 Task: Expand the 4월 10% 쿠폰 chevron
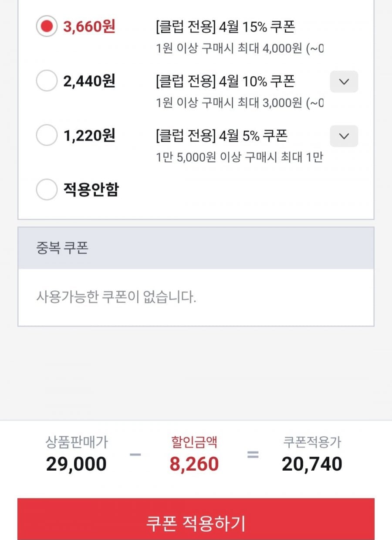344,82
